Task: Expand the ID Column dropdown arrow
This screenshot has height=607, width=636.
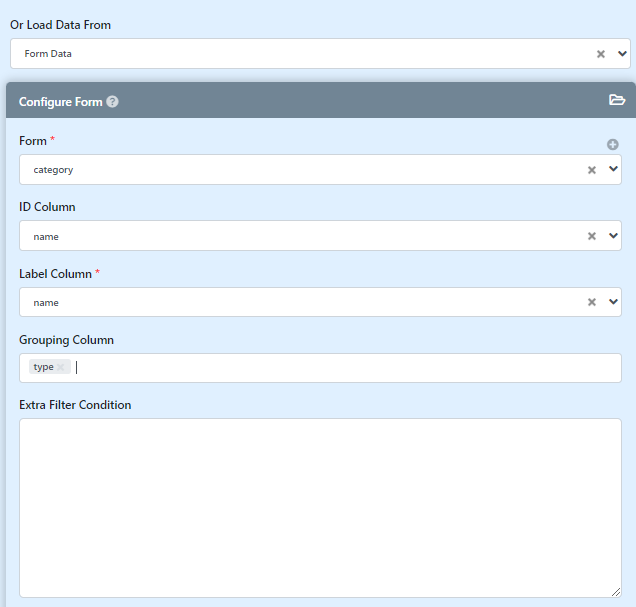Action: click(613, 236)
